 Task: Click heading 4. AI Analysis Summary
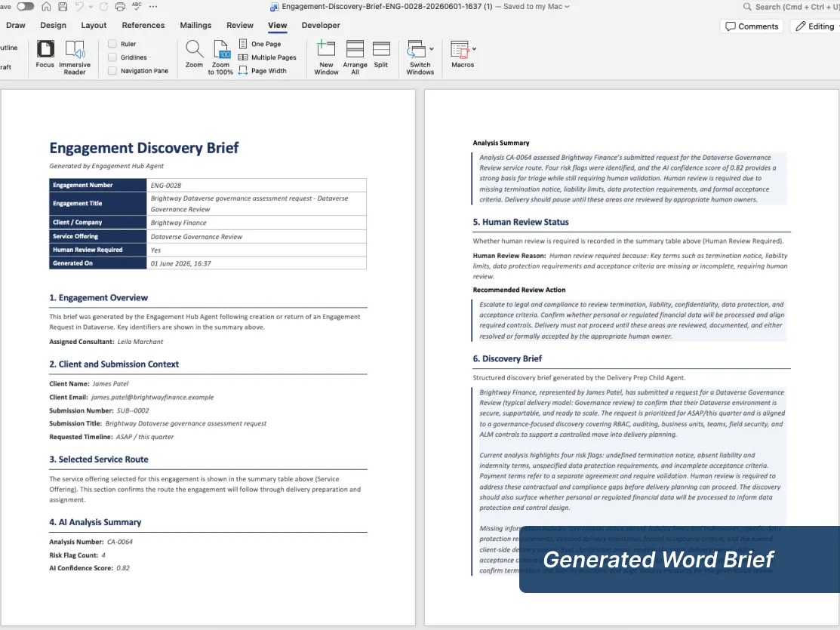click(x=95, y=522)
